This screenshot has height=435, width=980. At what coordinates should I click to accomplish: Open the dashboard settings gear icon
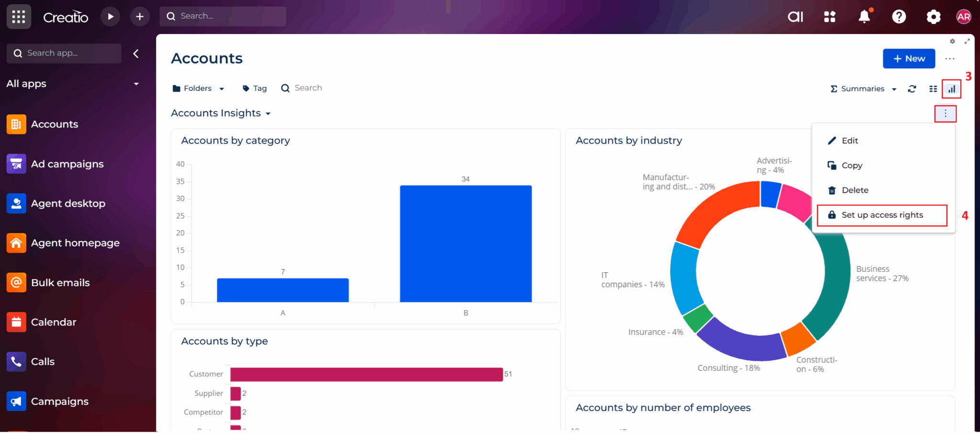pos(952,41)
